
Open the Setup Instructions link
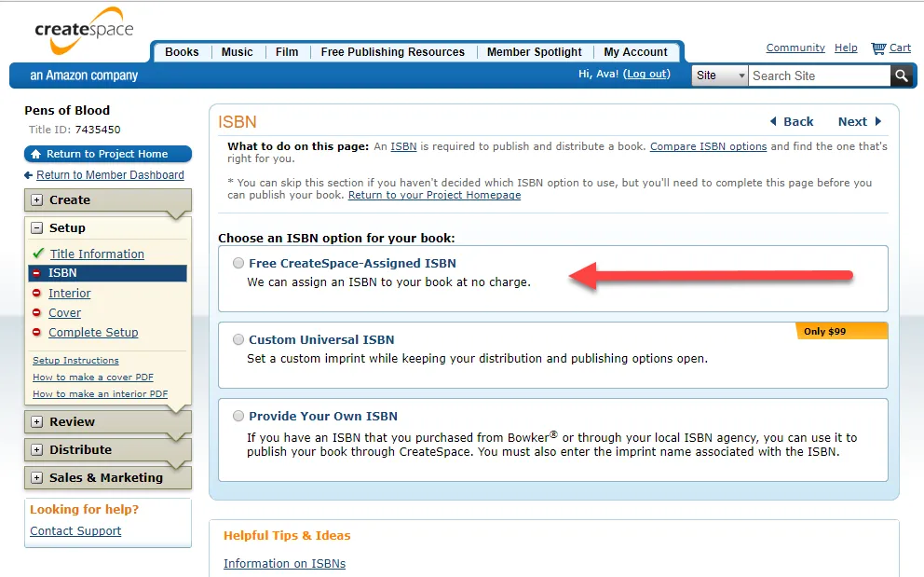click(75, 361)
